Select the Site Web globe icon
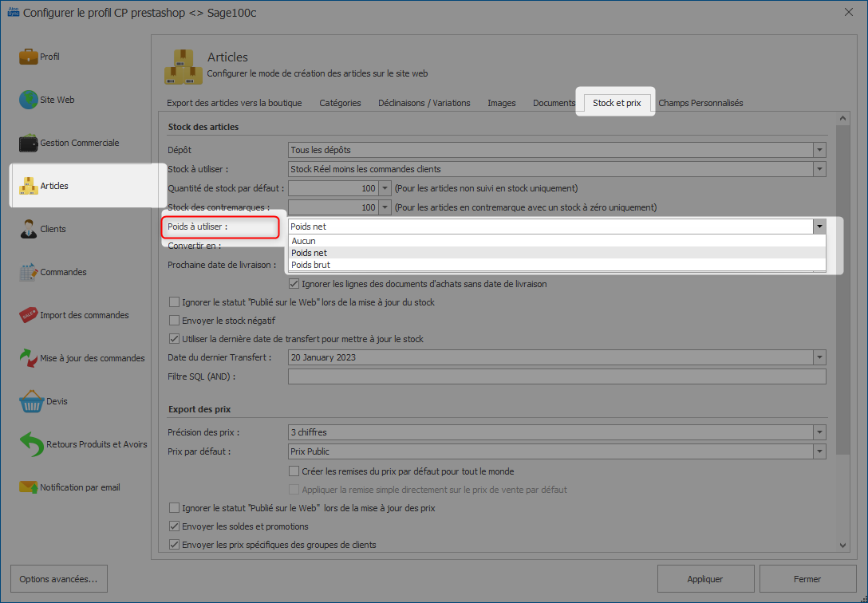The image size is (868, 603). [28, 100]
